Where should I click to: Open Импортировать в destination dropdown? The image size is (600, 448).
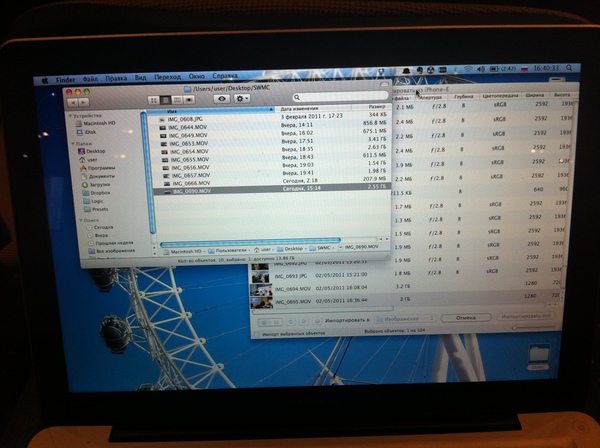[x=405, y=319]
